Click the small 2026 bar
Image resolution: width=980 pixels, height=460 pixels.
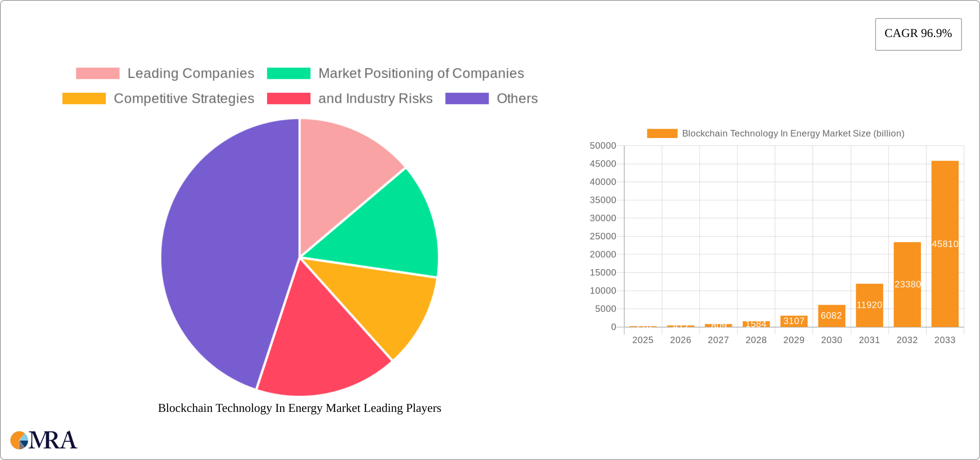[680, 326]
